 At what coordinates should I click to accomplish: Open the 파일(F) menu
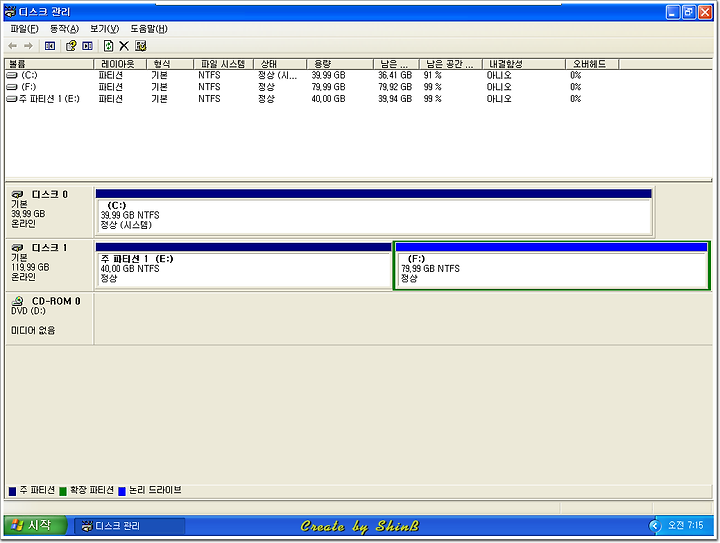click(24, 29)
